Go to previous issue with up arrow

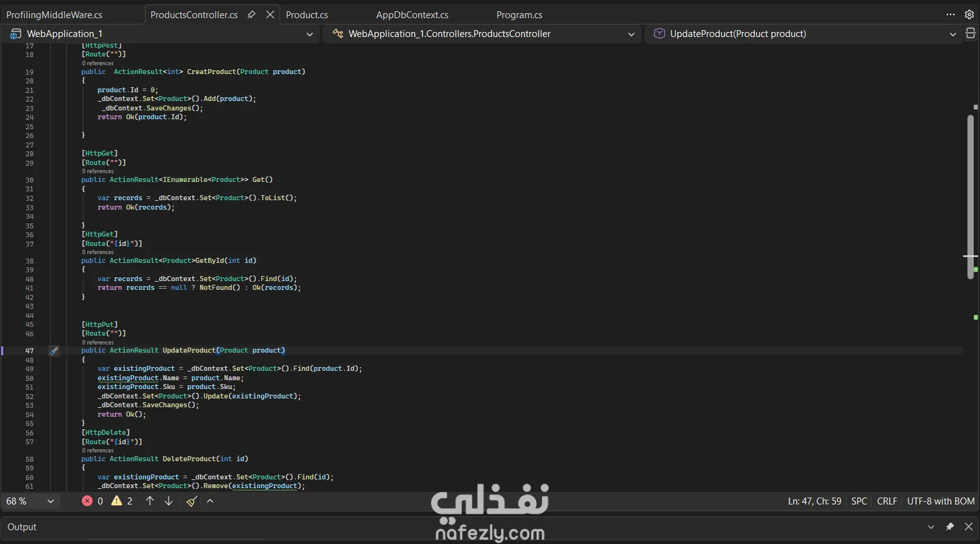150,501
